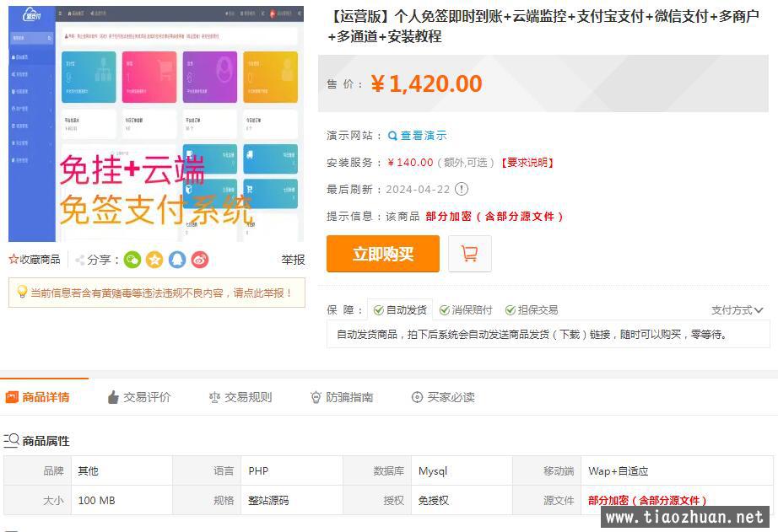
Task: Click the 举报 report link
Action: click(x=293, y=260)
